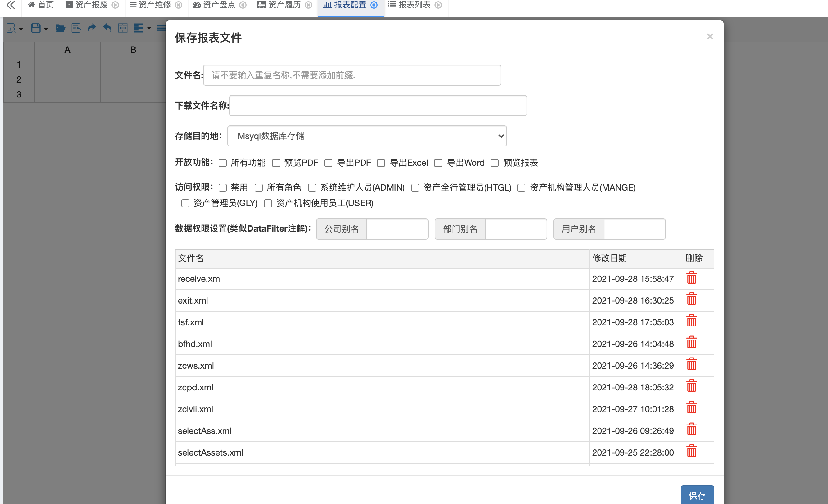Open the 存储目的地 storage dropdown
The height and width of the screenshot is (504, 828).
point(367,136)
